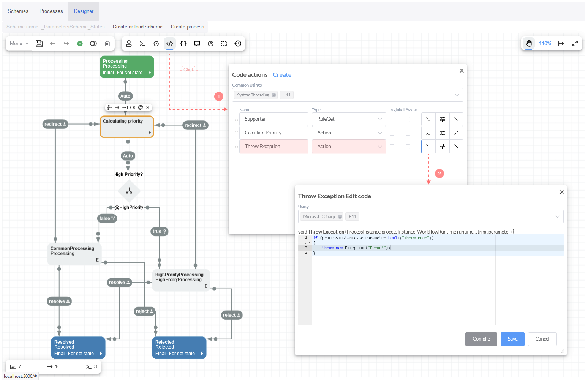The image size is (588, 382).
Task: Open activity settings sliders icon above Calculating priority
Action: pos(109,107)
